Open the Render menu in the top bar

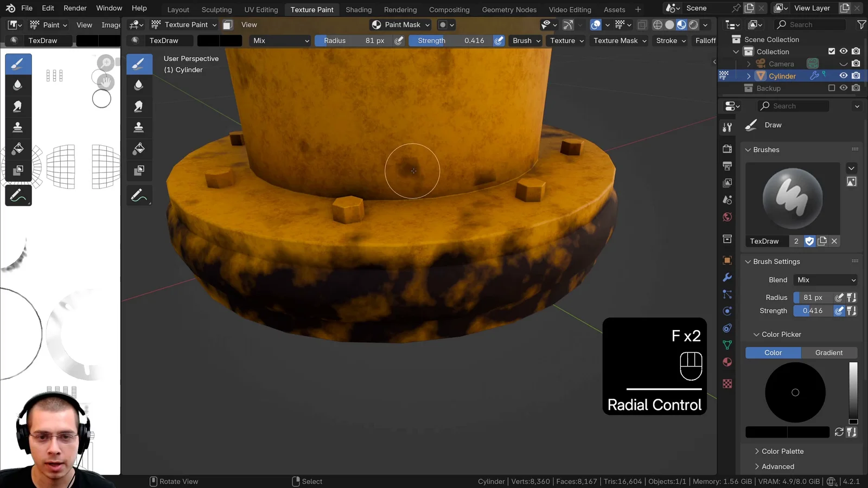pos(75,8)
